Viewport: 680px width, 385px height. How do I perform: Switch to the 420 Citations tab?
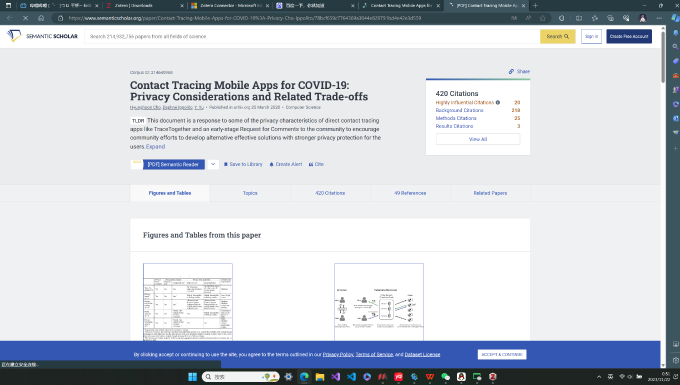click(330, 193)
